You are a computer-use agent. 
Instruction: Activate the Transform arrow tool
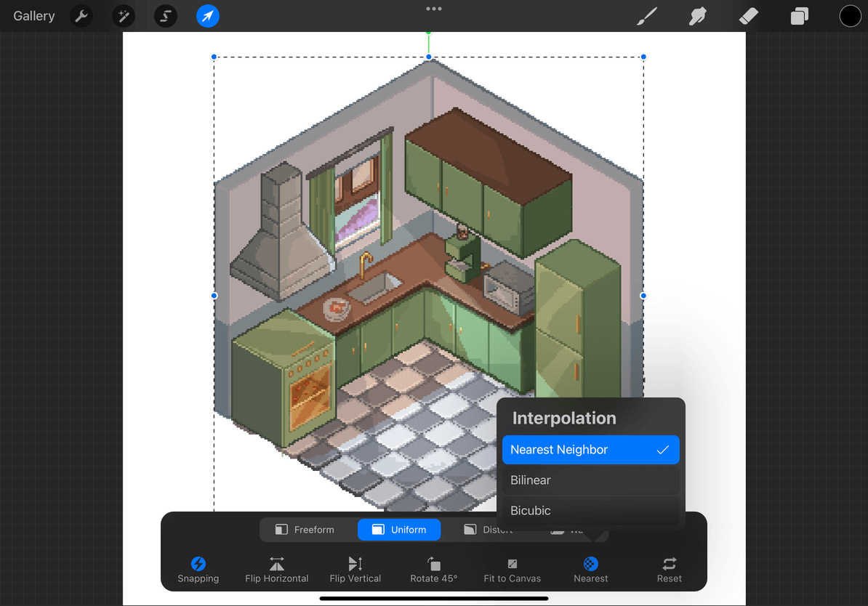coord(207,16)
